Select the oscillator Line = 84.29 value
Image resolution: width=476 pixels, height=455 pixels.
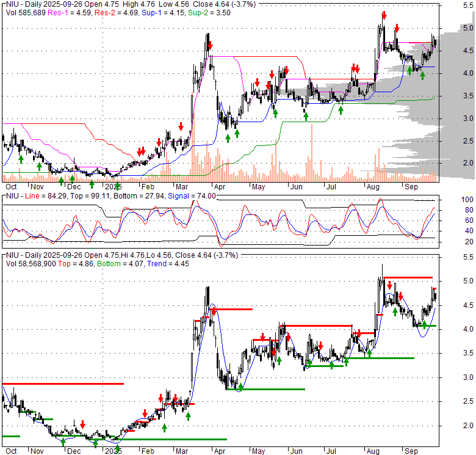point(46,196)
